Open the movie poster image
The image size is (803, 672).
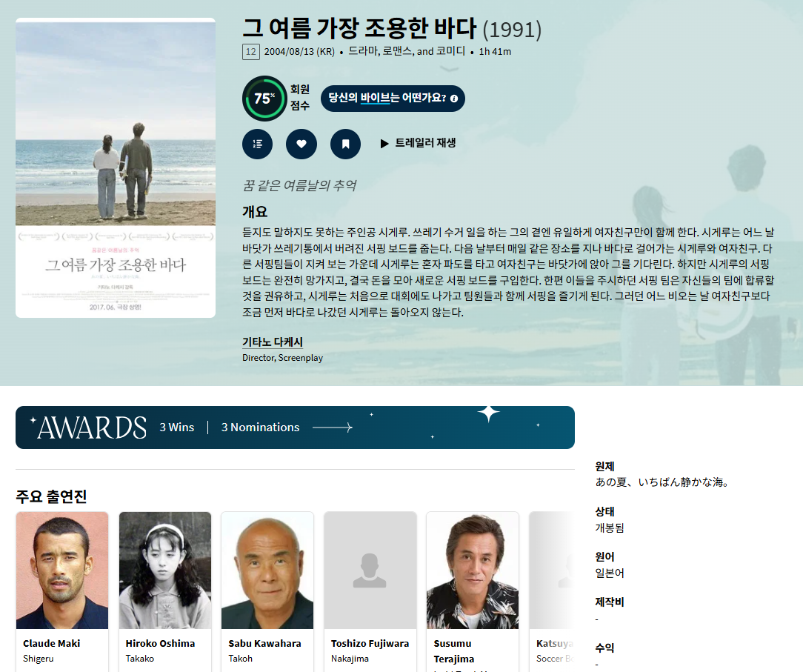tap(116, 168)
